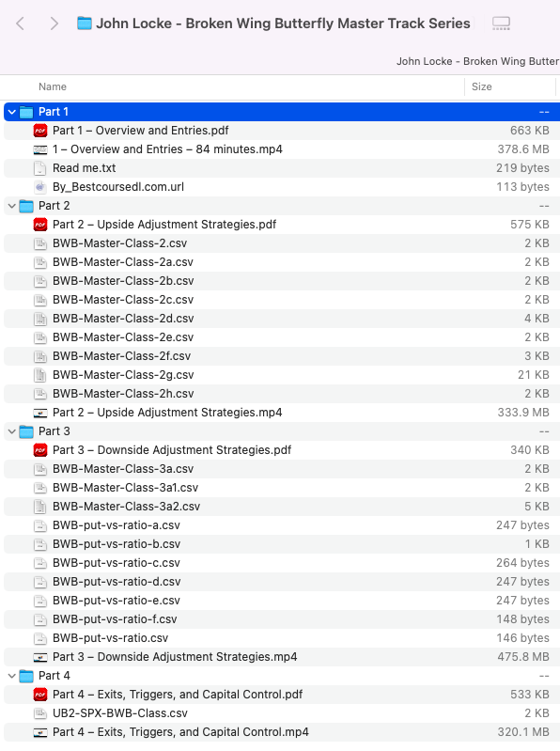Select the Part 4 Exits Triggers mp4 video icon

pos(40,732)
